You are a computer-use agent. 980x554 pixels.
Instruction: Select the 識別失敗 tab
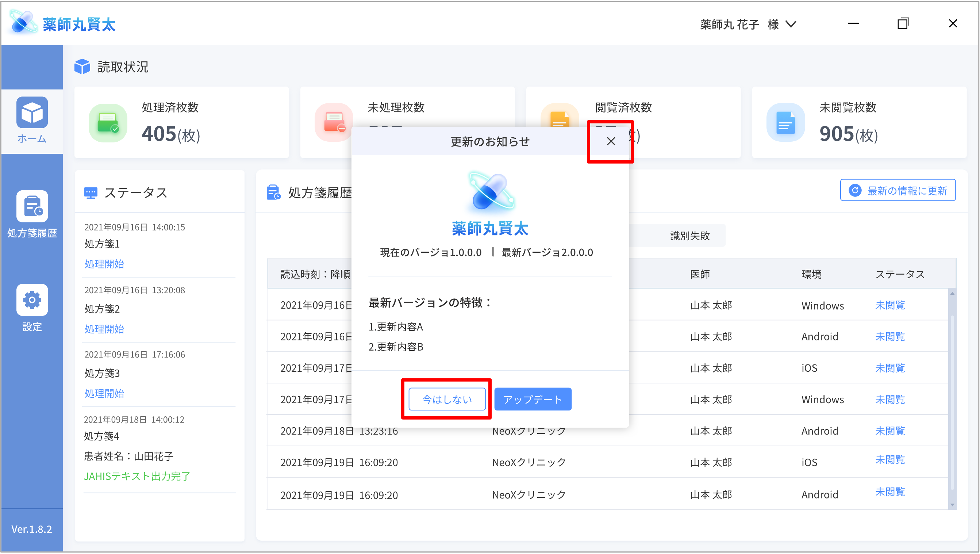tap(690, 236)
